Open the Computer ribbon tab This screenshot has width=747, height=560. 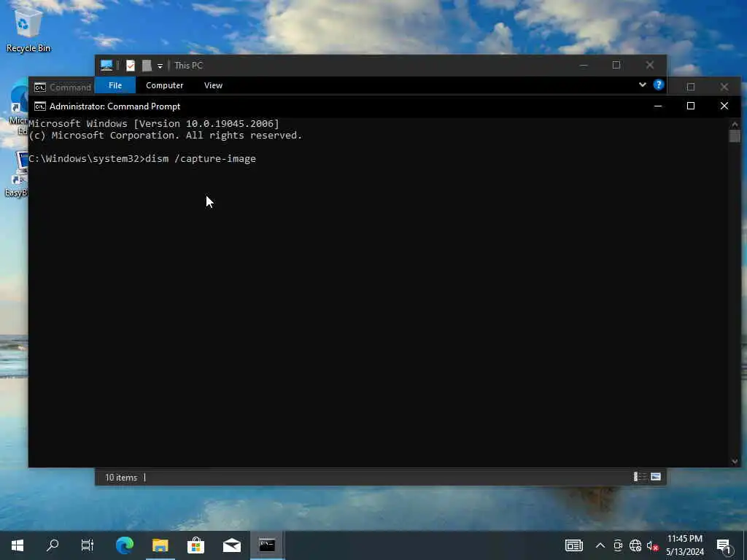point(164,85)
